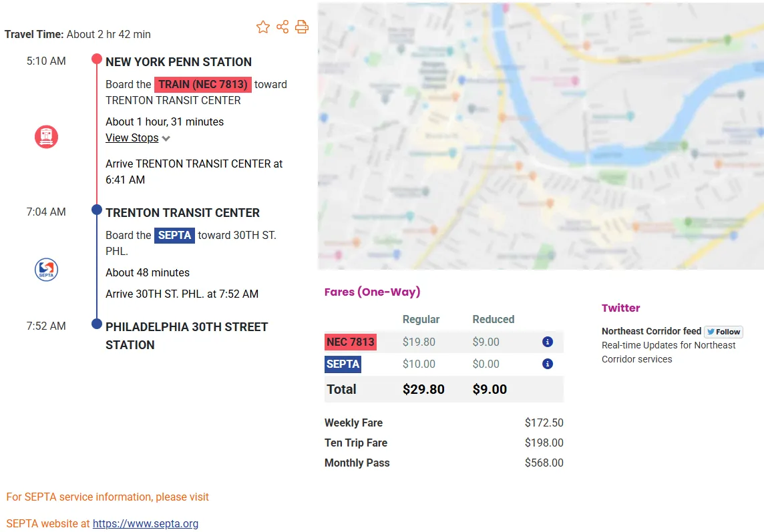Open info icon for NEC 7813 fare
764x532 pixels.
(x=548, y=342)
